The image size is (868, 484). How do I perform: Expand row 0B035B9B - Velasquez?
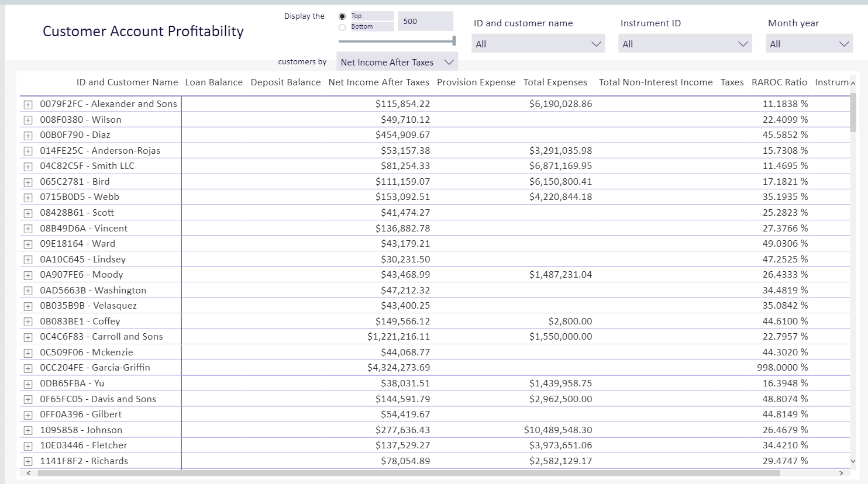(27, 306)
